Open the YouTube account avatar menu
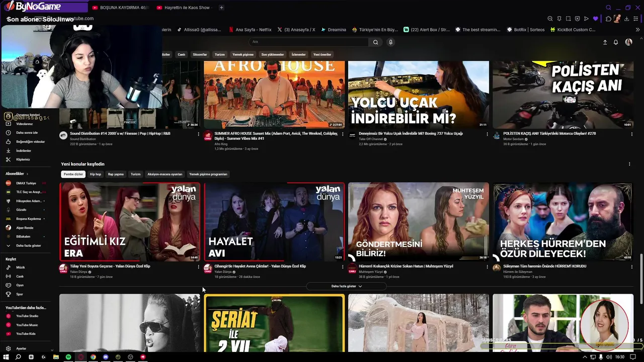Viewport: 644px width, 362px height. pyautogui.click(x=628, y=42)
